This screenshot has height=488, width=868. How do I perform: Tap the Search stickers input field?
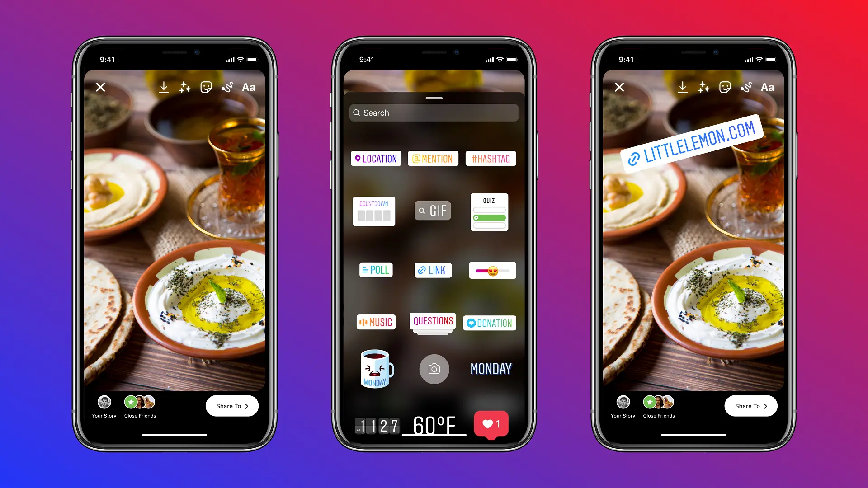coord(434,113)
